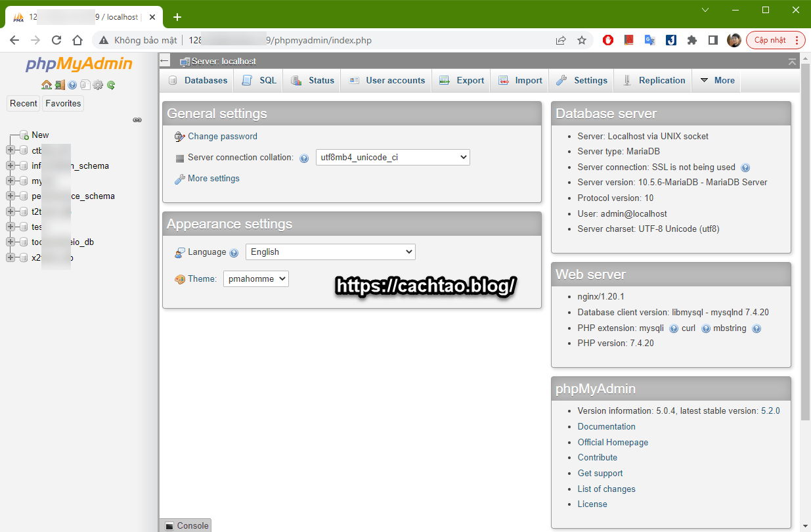This screenshot has height=532, width=811.
Task: Click the browser back arrow
Action: coord(14,40)
